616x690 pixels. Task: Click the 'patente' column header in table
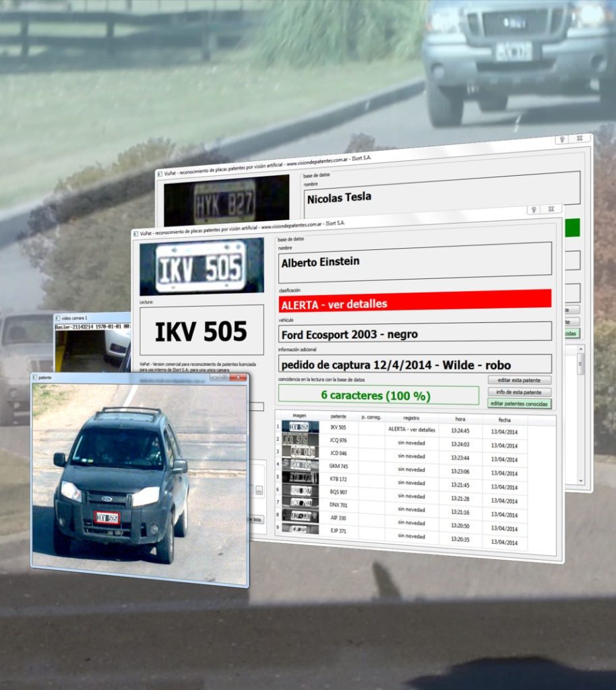click(338, 416)
